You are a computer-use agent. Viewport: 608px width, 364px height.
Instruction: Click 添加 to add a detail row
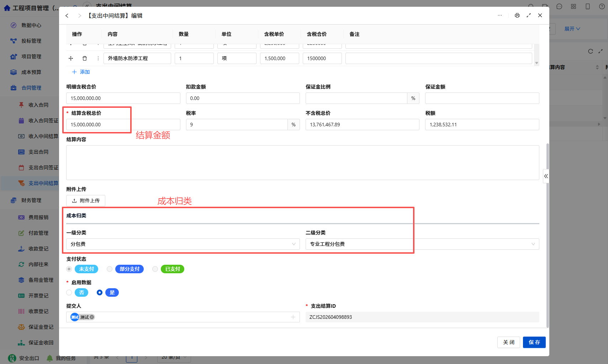(x=81, y=72)
